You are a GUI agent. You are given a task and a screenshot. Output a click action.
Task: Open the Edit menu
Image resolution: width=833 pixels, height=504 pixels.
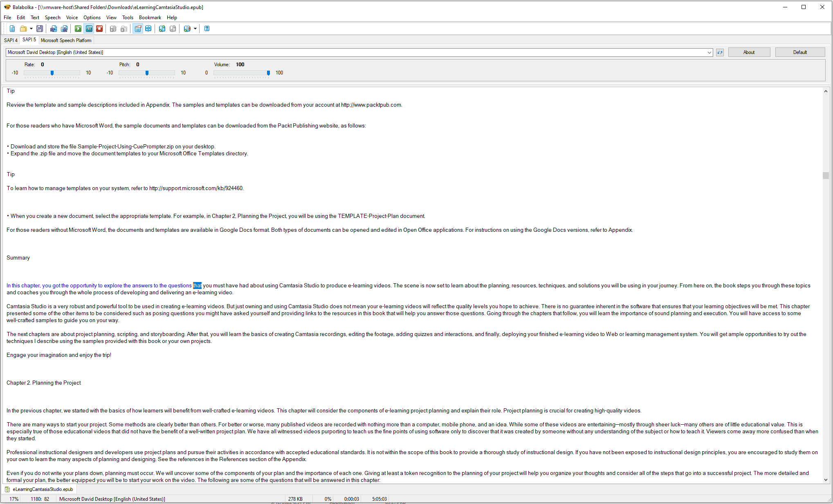pos(21,18)
